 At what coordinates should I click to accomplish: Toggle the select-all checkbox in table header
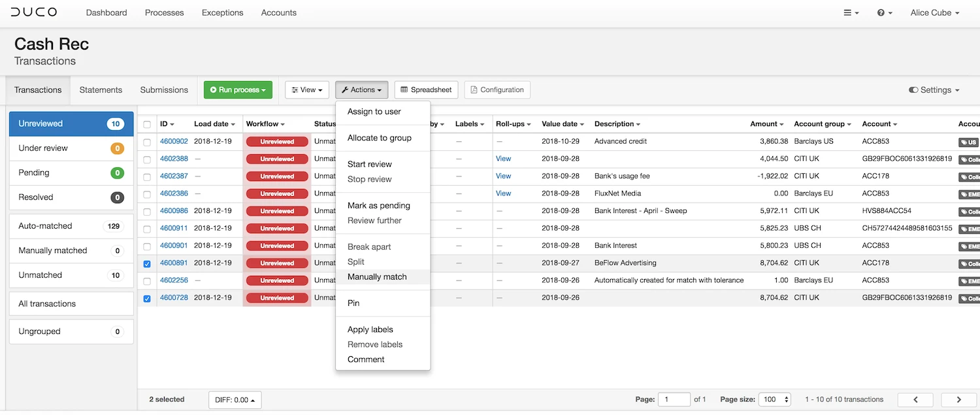point(147,124)
